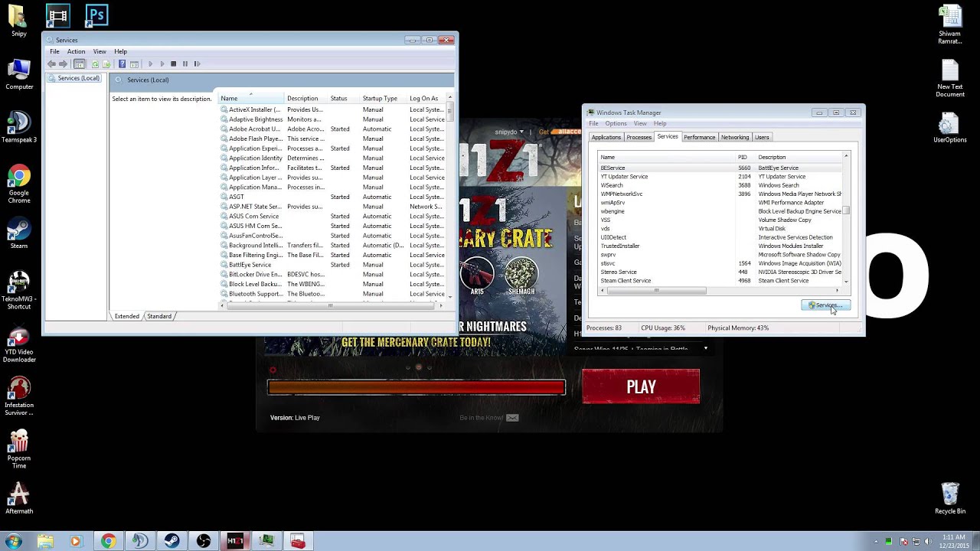This screenshot has height=551, width=980.
Task: Open File menu in Services window
Action: (x=54, y=51)
